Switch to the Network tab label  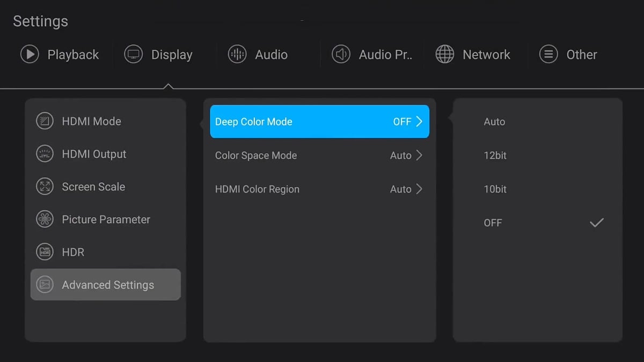coord(486,55)
